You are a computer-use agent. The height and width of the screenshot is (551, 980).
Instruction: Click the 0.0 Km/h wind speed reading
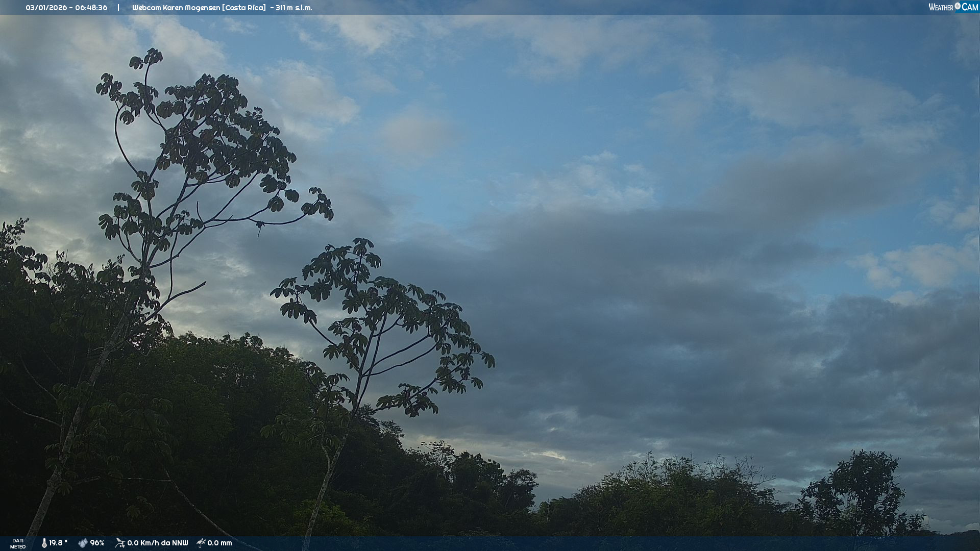coord(145,543)
